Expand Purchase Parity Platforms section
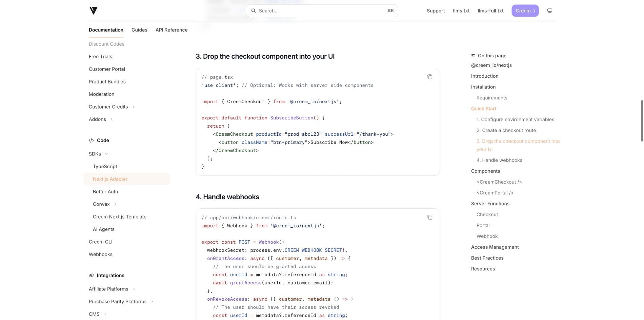This screenshot has width=644, height=320. [152, 302]
